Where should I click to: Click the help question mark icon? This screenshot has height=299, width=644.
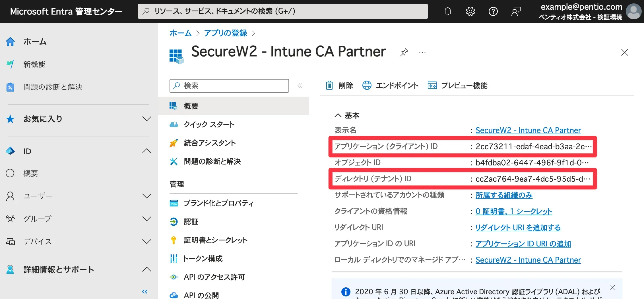pos(493,11)
